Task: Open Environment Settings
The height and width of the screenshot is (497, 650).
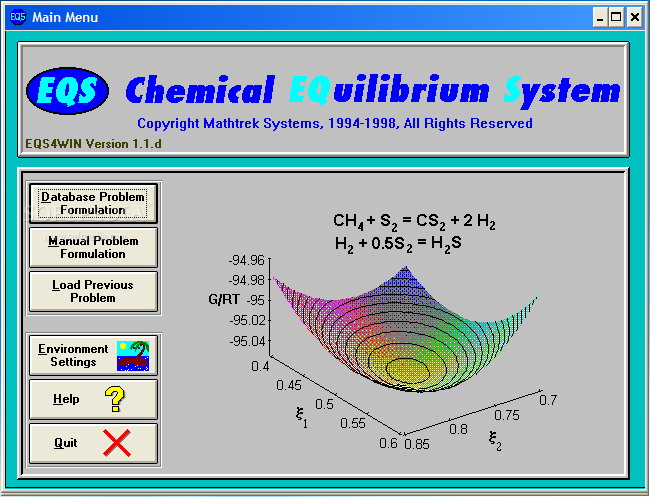Action: coord(93,356)
